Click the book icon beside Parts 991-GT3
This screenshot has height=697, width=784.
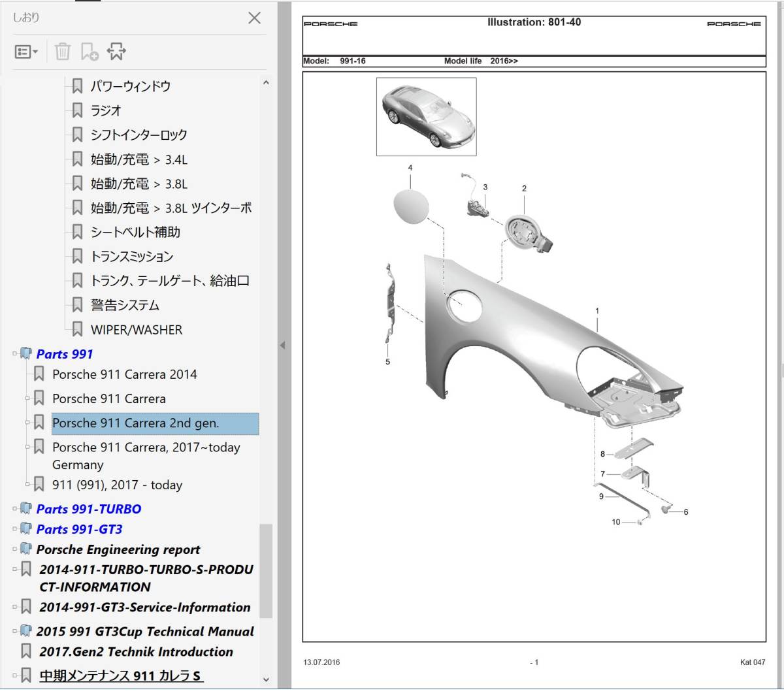26,528
